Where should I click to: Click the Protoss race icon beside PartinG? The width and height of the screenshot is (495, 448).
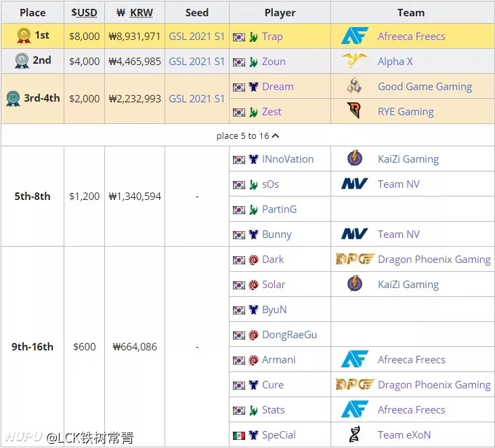pos(253,209)
